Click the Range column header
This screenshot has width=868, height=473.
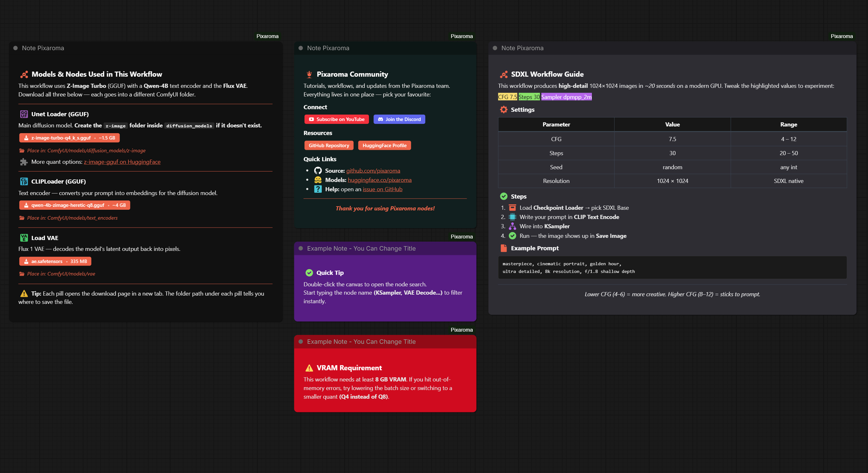[788, 124]
